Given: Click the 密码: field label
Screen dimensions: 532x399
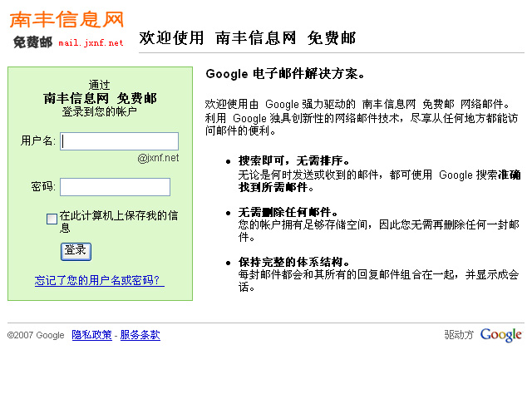Looking at the screenshot, I should (43, 186).
